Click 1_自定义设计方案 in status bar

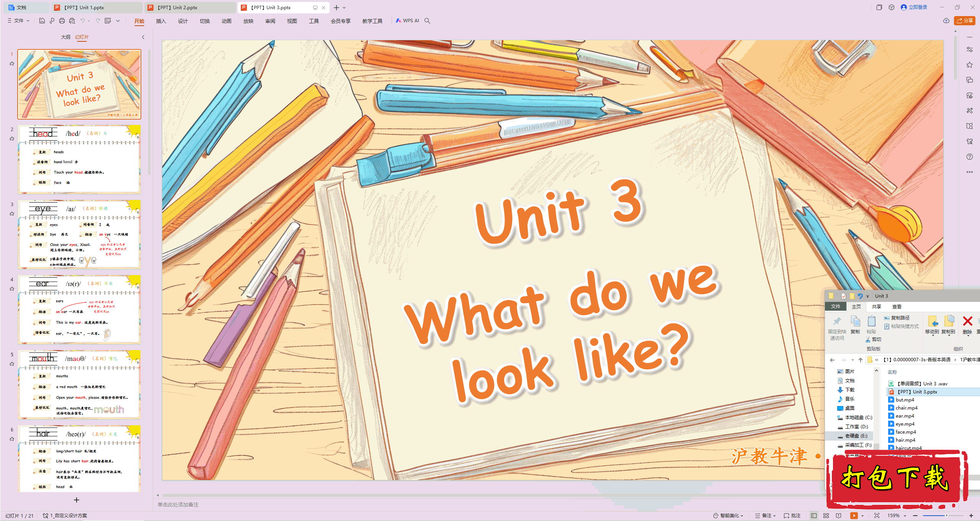click(x=65, y=516)
